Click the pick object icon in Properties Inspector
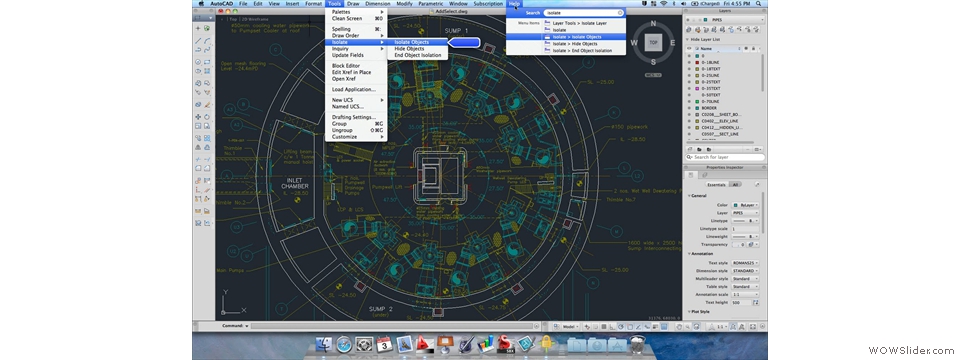The width and height of the screenshot is (960, 360). (757, 184)
